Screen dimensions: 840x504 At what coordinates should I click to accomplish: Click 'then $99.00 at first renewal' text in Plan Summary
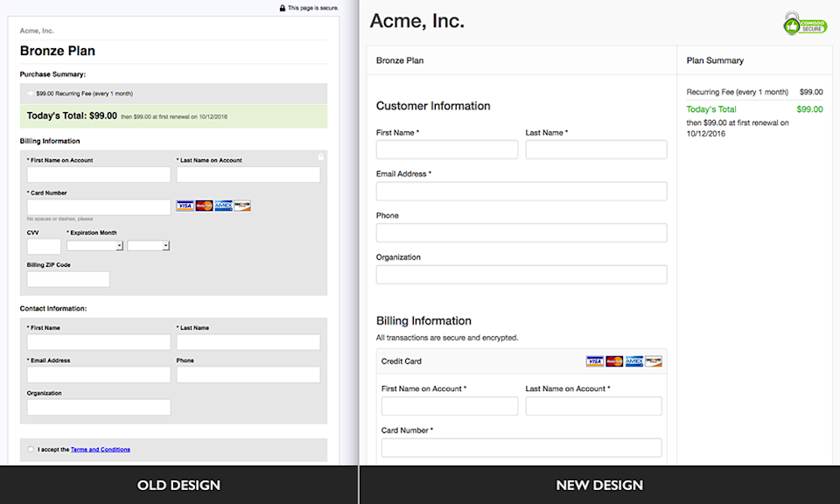(x=737, y=128)
